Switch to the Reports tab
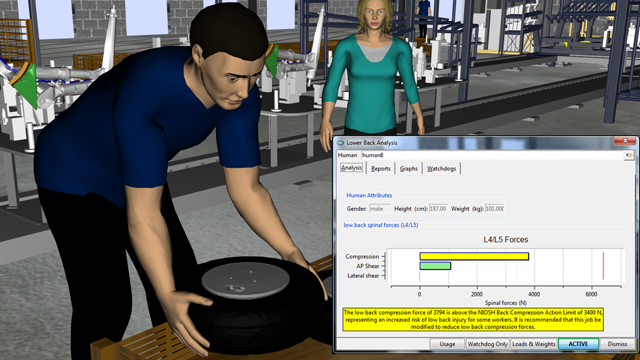640x360 pixels. 380,169
